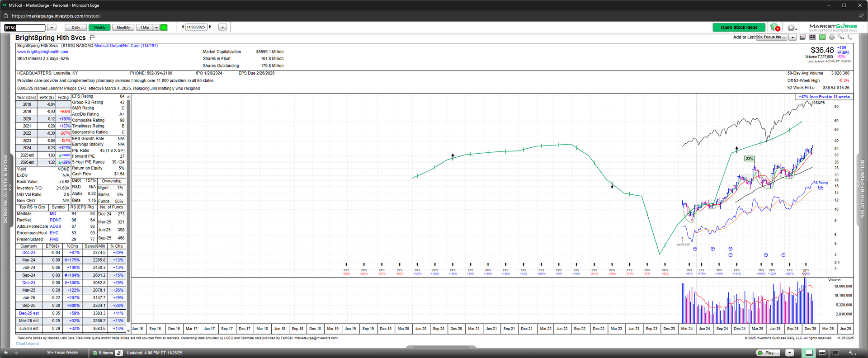Refresh the 9 items list
This screenshot has width=868, height=358.
[119, 353]
